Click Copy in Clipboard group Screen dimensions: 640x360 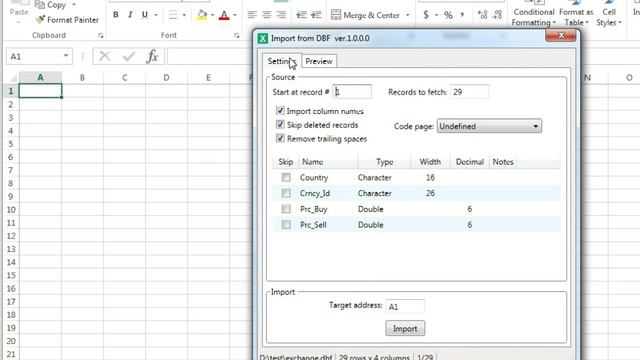(51, 5)
